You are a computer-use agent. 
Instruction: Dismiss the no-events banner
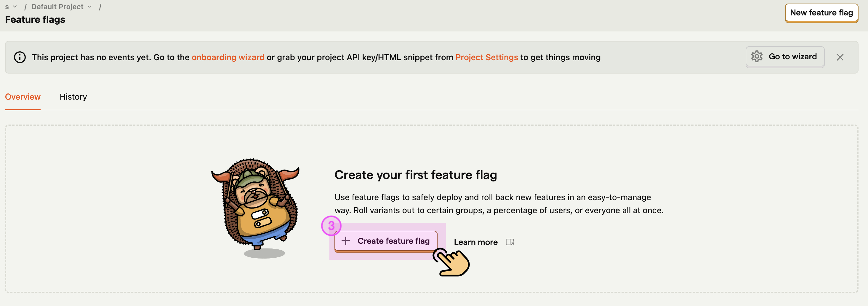point(840,57)
